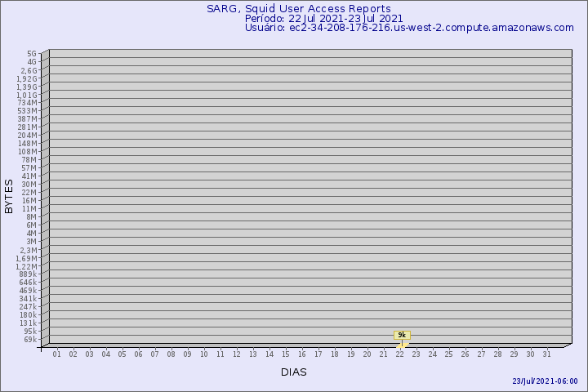Click day 28 on the x-axis
This screenshot has height=392, width=588.
pos(497,354)
